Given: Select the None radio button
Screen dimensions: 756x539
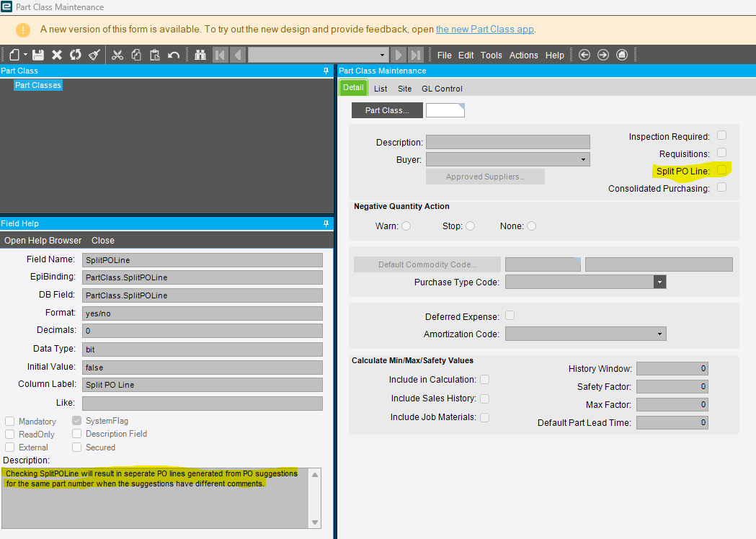Looking at the screenshot, I should point(531,226).
